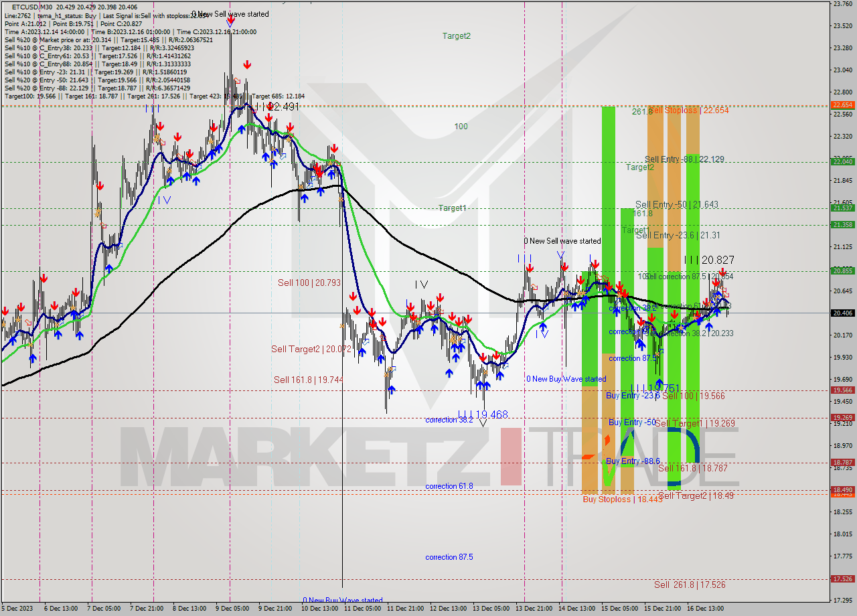
Task: Click the 'Sell 161.8 | 19.744' label
Action: [308, 380]
